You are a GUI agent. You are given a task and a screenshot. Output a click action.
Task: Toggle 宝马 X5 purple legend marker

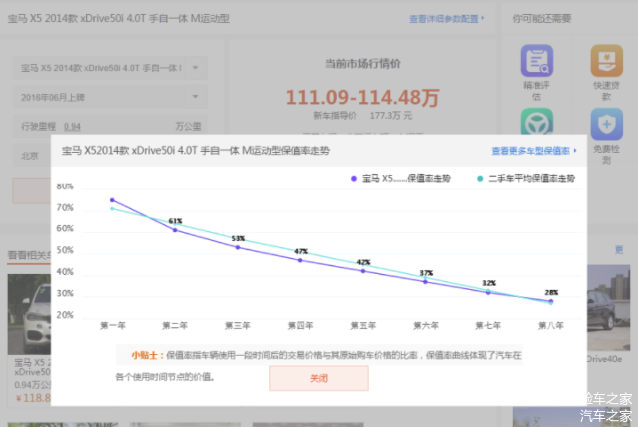coord(354,179)
